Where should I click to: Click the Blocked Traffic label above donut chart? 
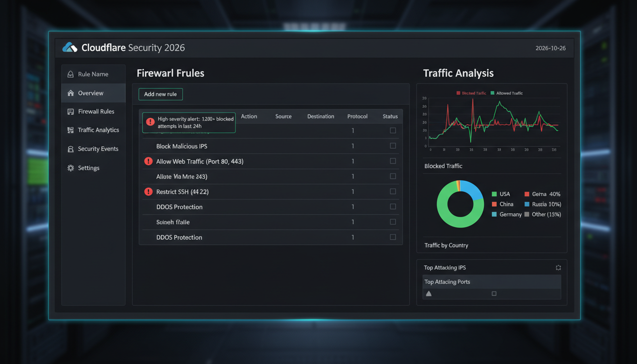[443, 166]
